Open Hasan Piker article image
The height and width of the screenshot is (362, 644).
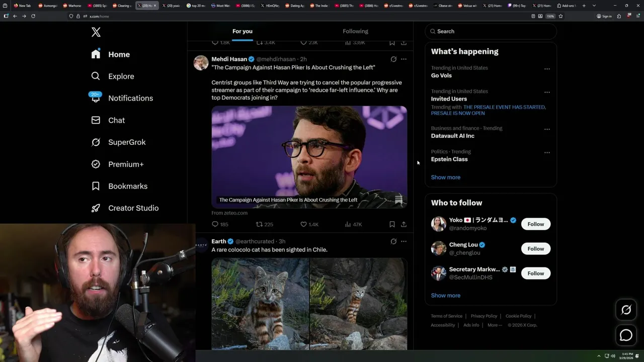click(x=309, y=157)
